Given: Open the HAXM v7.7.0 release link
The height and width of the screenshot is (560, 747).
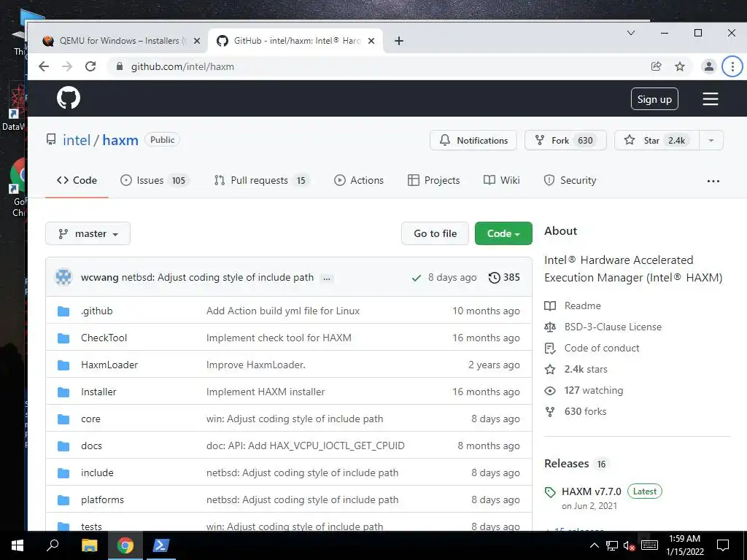Looking at the screenshot, I should 591,491.
